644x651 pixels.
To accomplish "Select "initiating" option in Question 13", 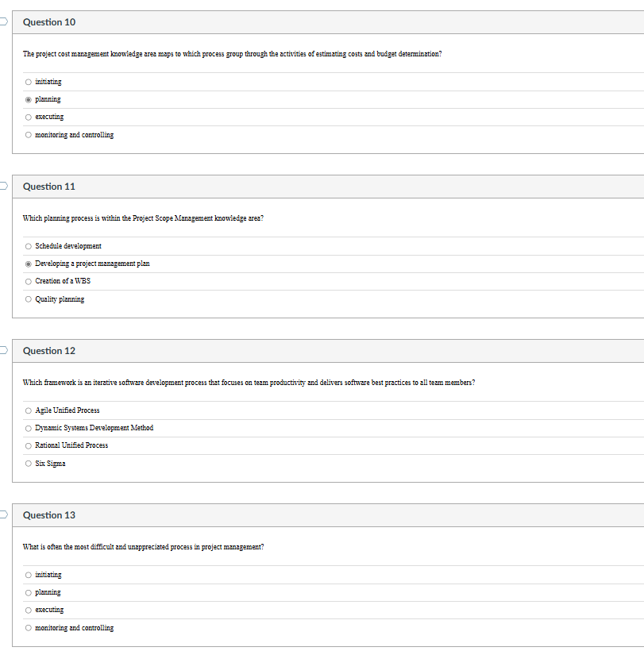I will click(x=28, y=574).
